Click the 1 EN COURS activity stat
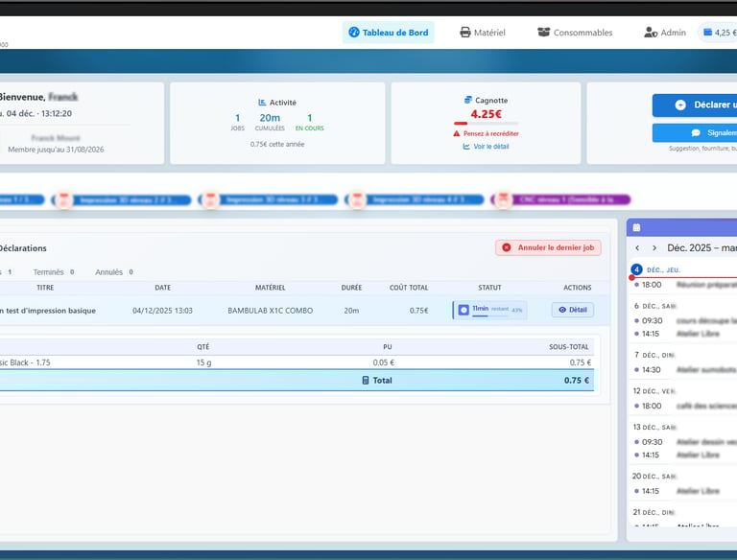The image size is (737, 560). click(x=309, y=122)
